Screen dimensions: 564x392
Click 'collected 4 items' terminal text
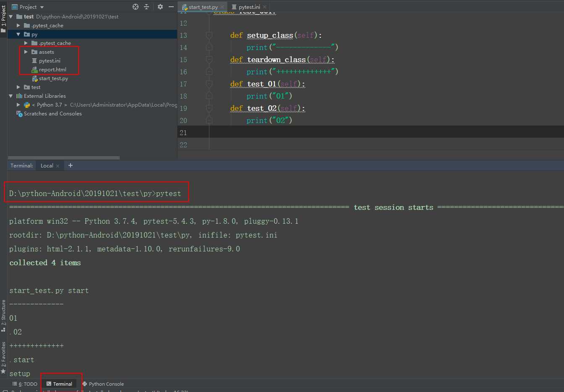click(x=45, y=263)
